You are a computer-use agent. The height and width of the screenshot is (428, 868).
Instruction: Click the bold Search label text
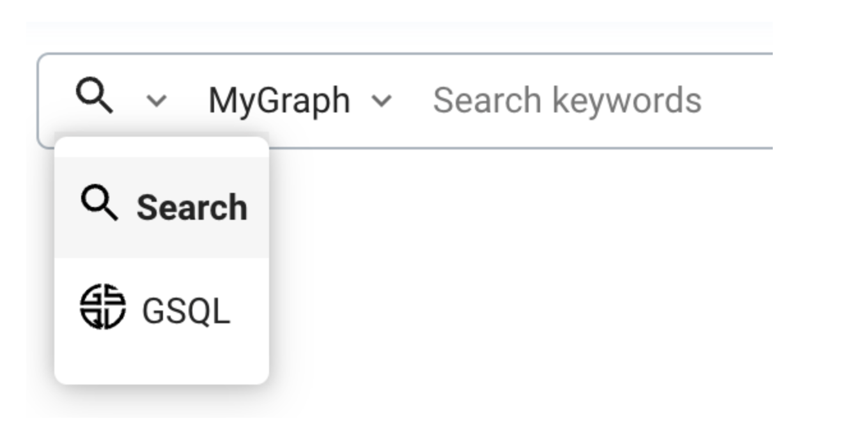click(x=192, y=208)
